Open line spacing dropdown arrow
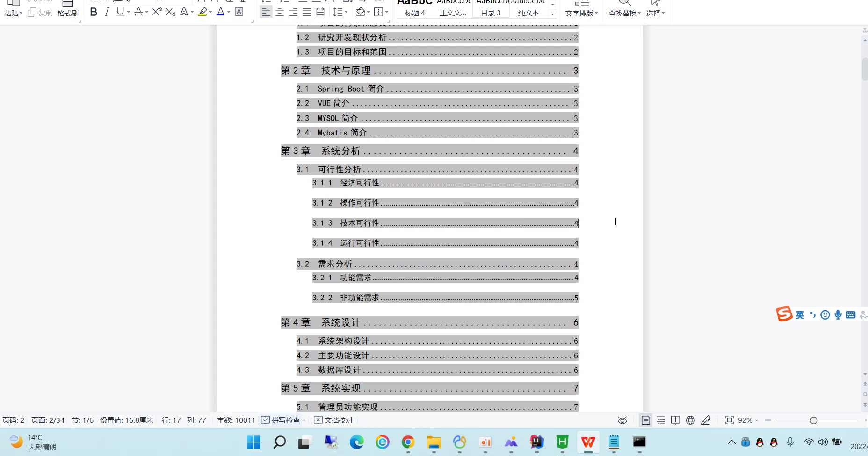Viewport: 868px width, 456px height. pos(346,13)
